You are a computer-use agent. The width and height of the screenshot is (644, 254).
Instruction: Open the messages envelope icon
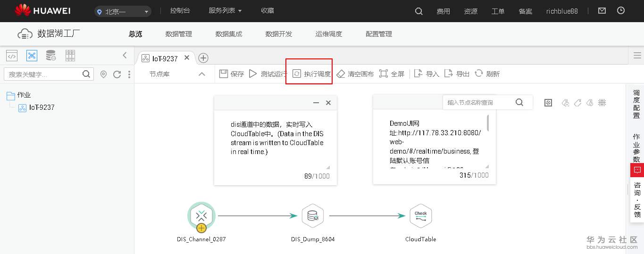coord(602,10)
